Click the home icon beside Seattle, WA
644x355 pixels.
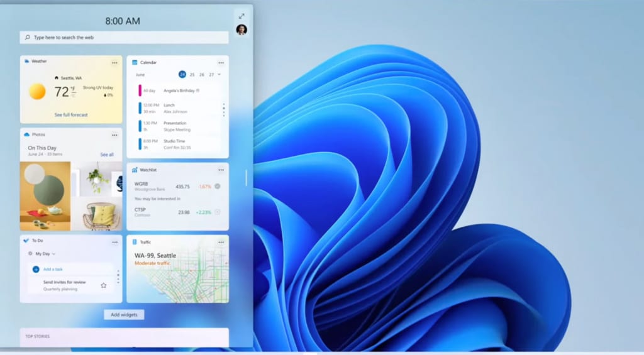[56, 77]
